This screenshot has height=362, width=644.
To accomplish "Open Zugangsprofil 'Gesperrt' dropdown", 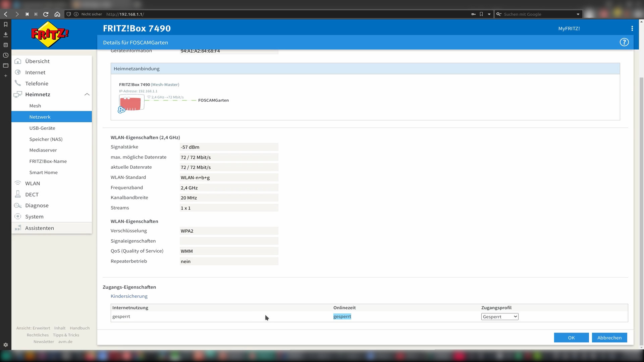I will tap(500, 316).
